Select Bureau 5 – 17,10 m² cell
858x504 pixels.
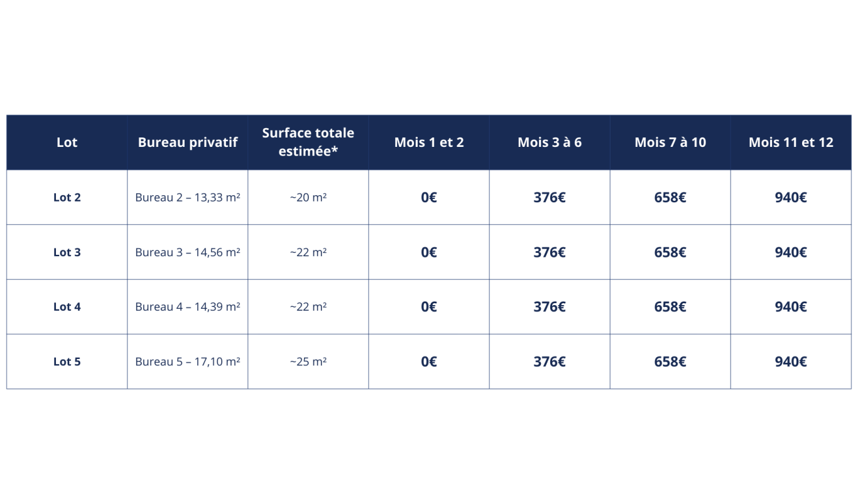point(188,362)
